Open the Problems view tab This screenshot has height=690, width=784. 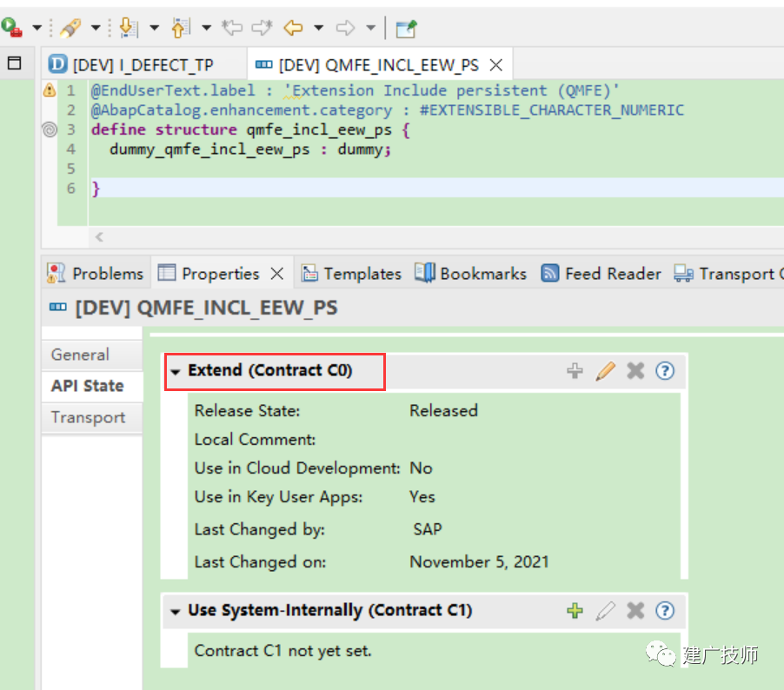tap(95, 274)
